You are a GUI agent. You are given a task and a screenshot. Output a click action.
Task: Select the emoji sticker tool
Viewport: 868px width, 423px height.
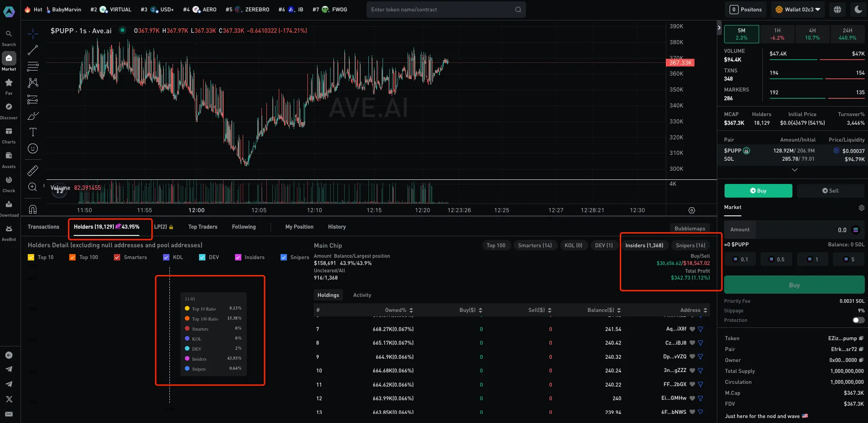pyautogui.click(x=33, y=148)
